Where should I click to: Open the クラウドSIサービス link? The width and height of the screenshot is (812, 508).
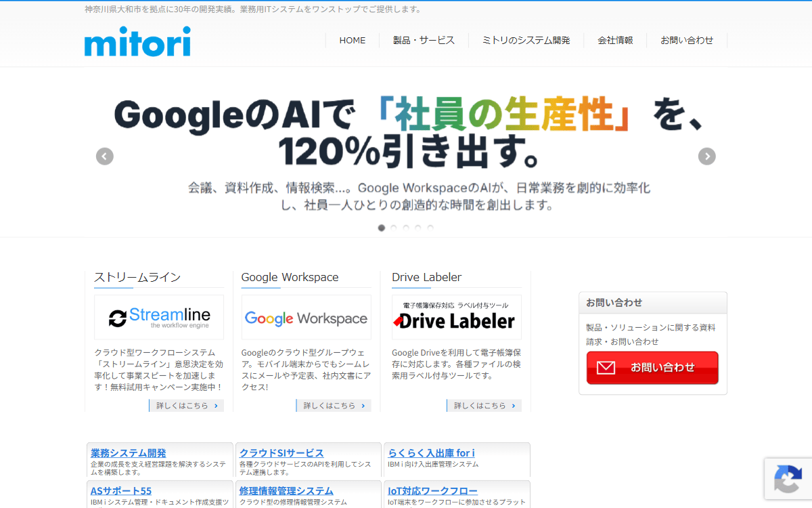(x=281, y=453)
